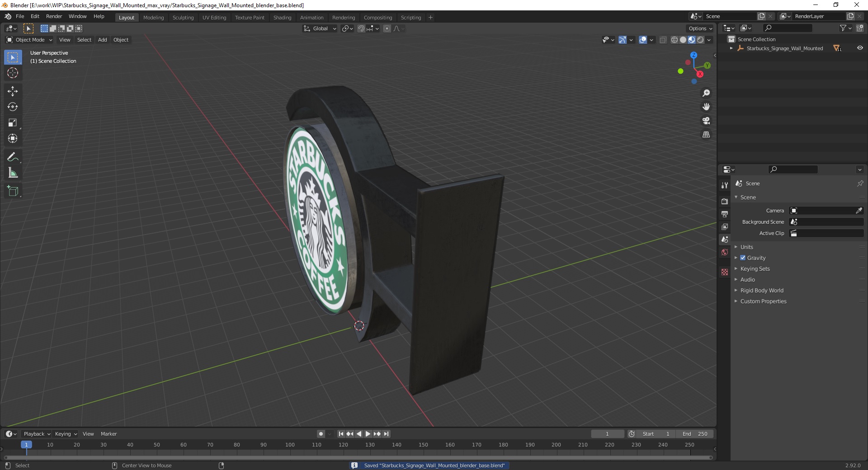Viewport: 868px width, 470px height.
Task: Toggle viewport overlays button
Action: pyautogui.click(x=643, y=40)
